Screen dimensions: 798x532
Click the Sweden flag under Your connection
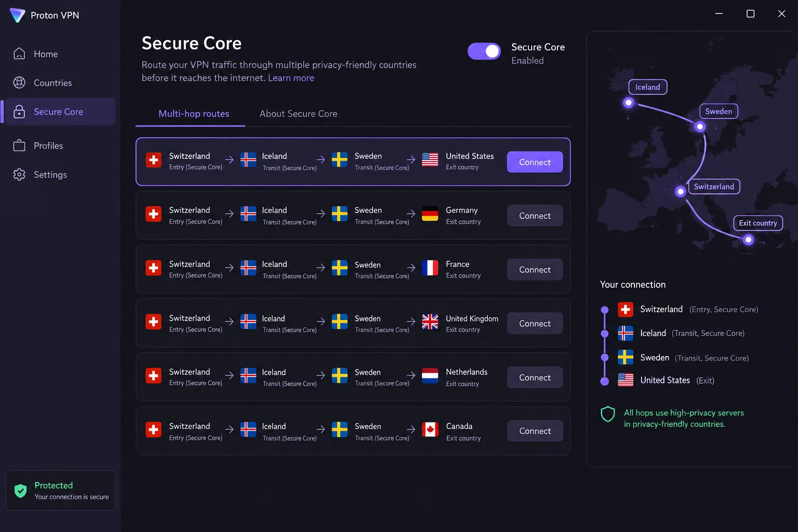[x=626, y=357]
